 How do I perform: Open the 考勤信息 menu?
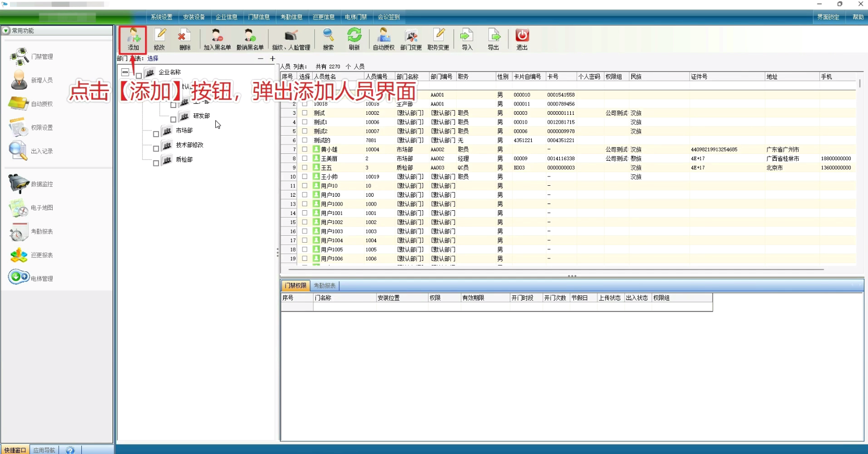(x=291, y=17)
